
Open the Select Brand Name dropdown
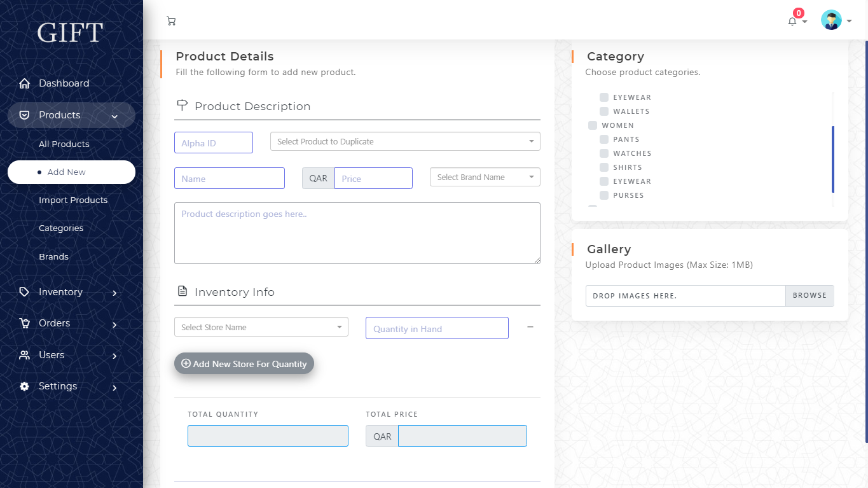pyautogui.click(x=485, y=178)
